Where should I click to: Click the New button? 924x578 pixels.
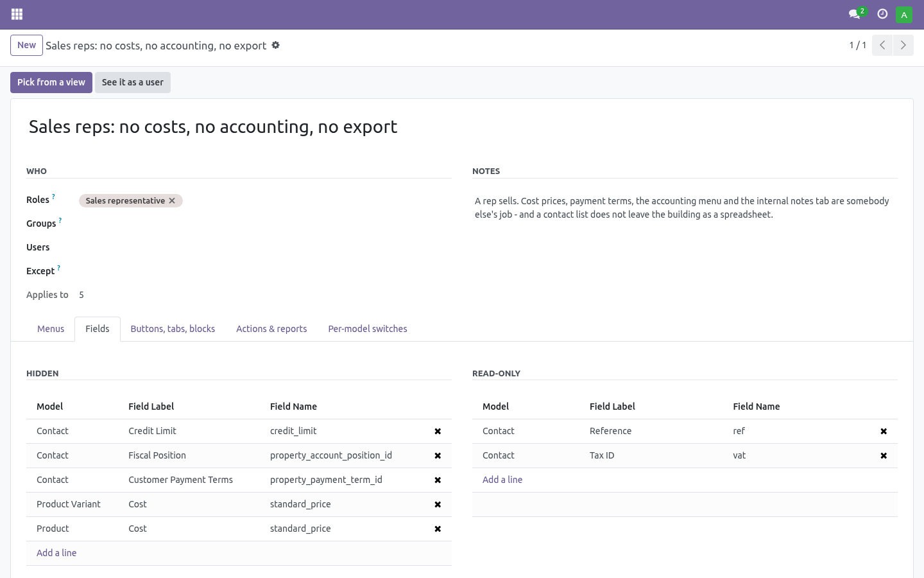[26, 45]
